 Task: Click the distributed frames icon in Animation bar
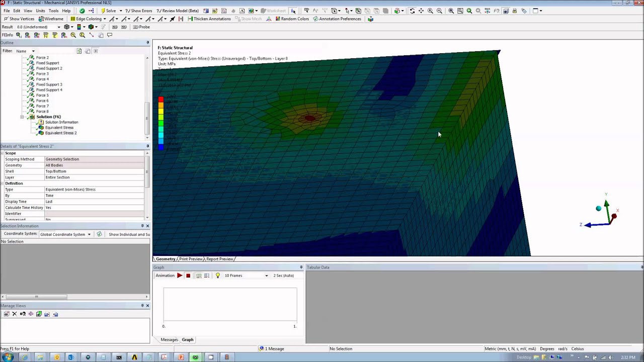pos(199,276)
